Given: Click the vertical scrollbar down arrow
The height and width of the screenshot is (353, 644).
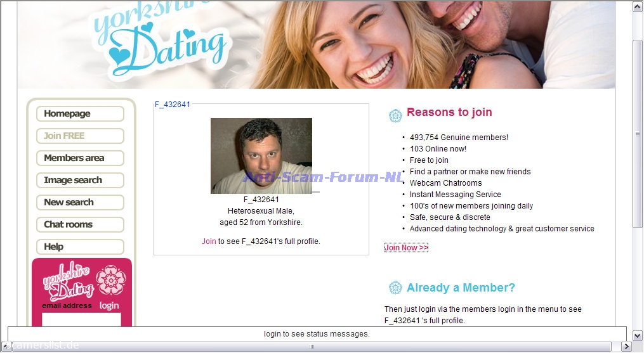Looking at the screenshot, I should (x=638, y=336).
